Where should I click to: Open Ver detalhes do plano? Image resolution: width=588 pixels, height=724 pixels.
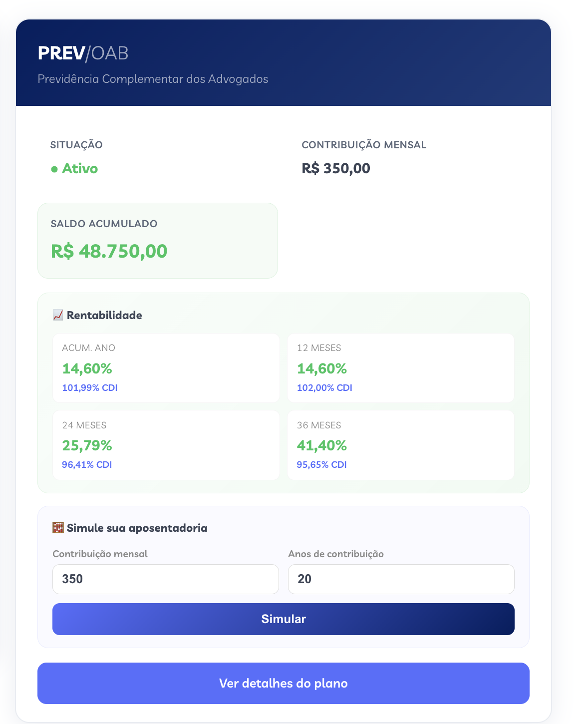(283, 683)
